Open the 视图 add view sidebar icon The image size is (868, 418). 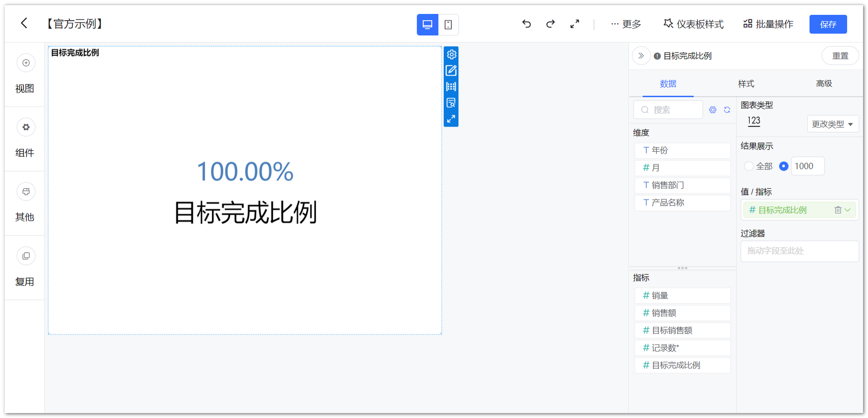pyautogui.click(x=26, y=63)
